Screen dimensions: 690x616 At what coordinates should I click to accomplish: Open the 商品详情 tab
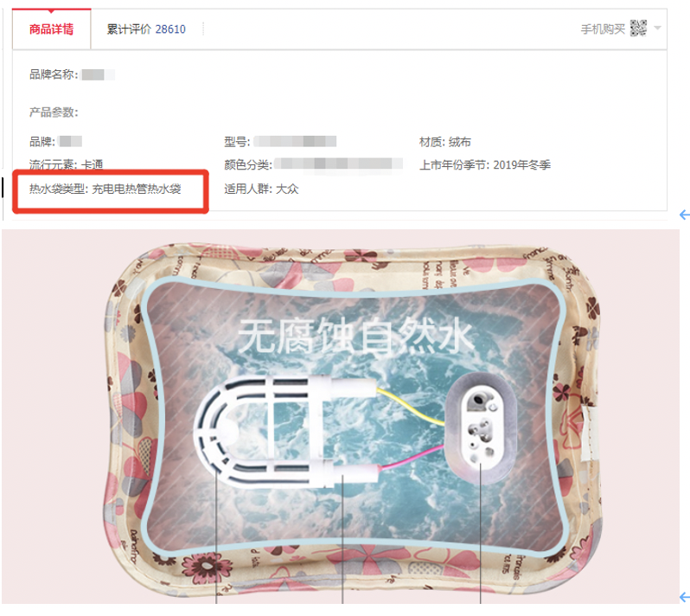pyautogui.click(x=52, y=29)
